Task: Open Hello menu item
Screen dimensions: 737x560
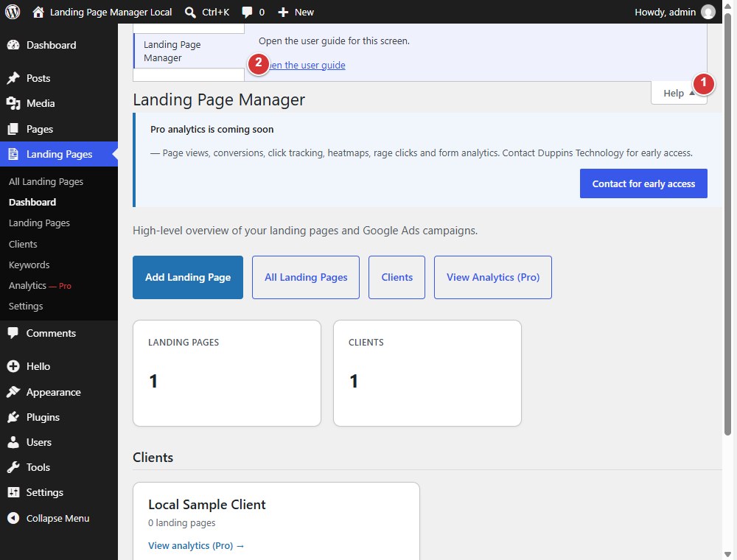Action: [x=59, y=366]
